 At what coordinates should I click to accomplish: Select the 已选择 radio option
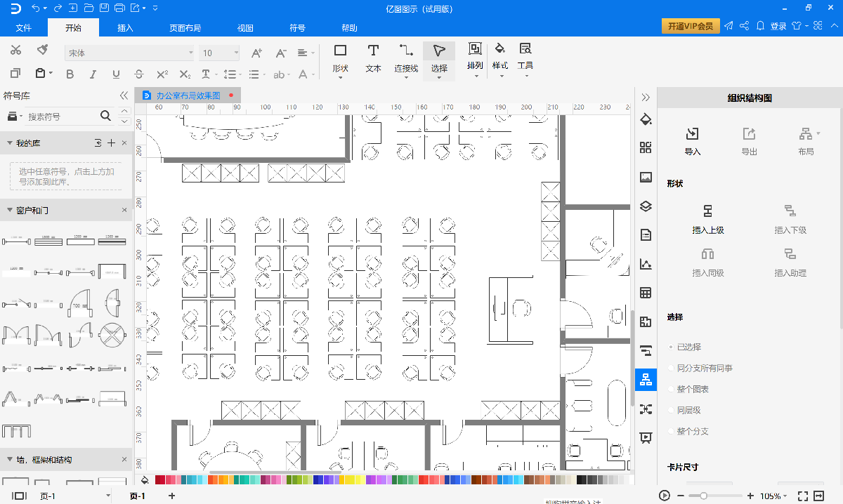672,347
